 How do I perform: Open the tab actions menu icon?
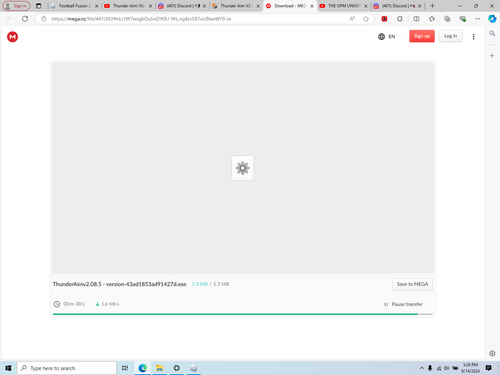tap(39, 6)
